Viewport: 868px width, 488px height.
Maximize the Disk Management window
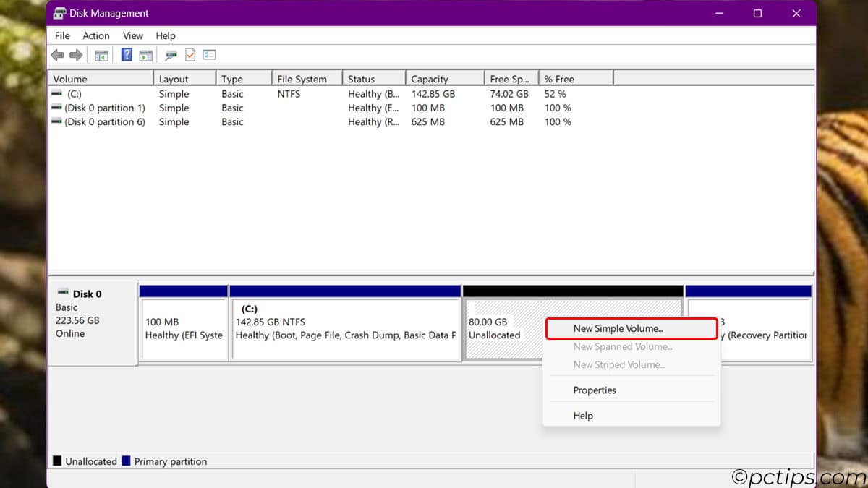tap(757, 13)
